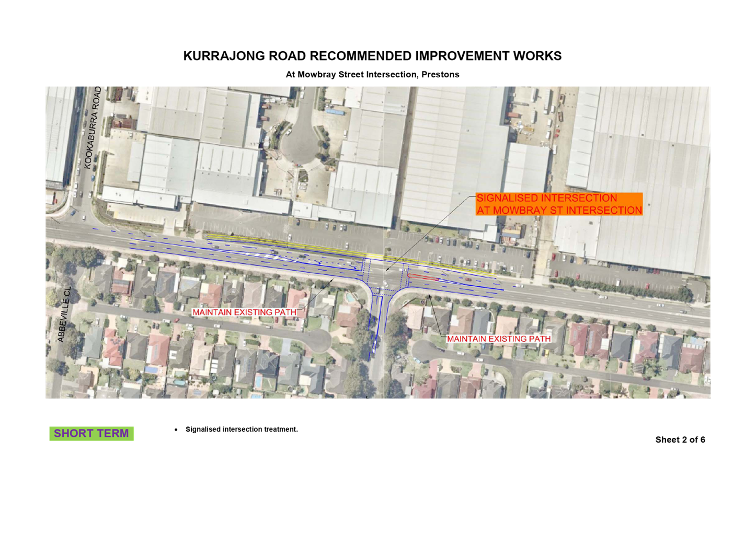
Task: Click the MAINTAIN EXISTING PATH label nearest Abbeville Cl
Action: (244, 312)
